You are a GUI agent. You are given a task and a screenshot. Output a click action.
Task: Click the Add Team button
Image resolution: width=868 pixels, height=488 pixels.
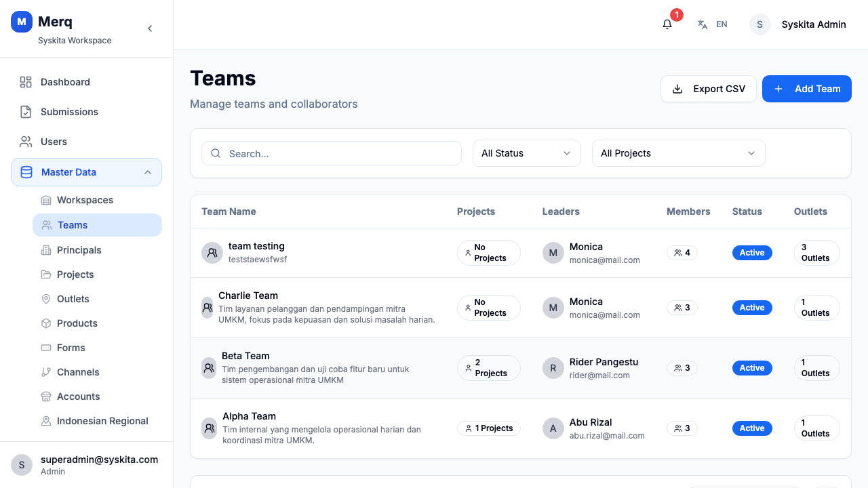(x=807, y=89)
